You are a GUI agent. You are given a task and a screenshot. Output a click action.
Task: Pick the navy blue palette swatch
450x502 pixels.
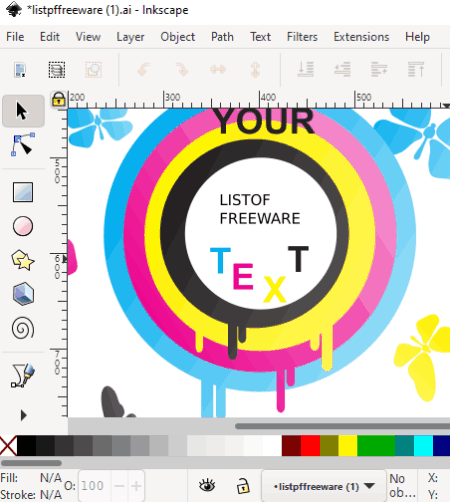(442, 445)
